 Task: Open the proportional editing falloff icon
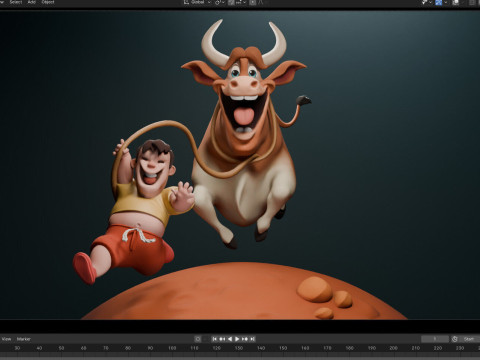coord(260,2)
